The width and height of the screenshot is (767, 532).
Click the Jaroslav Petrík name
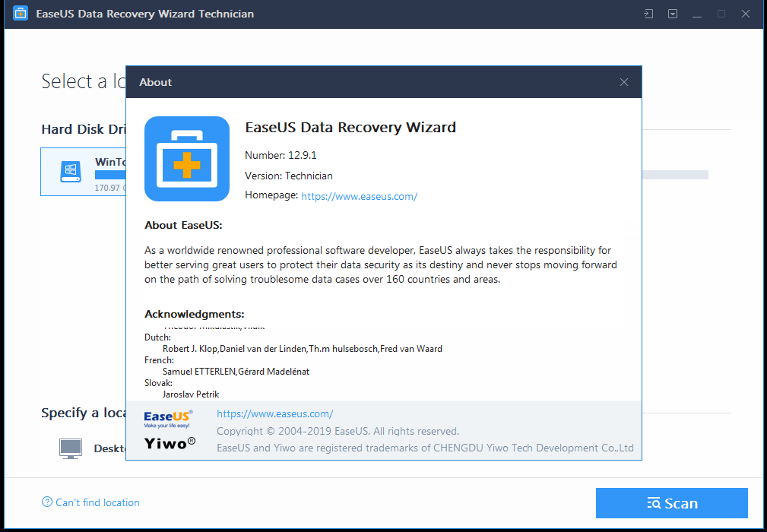[x=191, y=394]
